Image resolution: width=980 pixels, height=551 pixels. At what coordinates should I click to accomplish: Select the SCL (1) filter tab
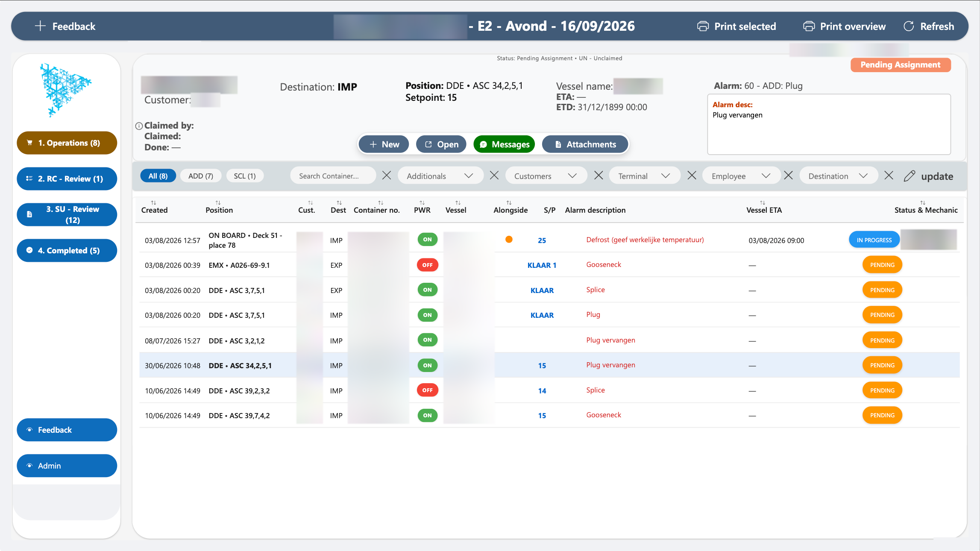click(245, 176)
